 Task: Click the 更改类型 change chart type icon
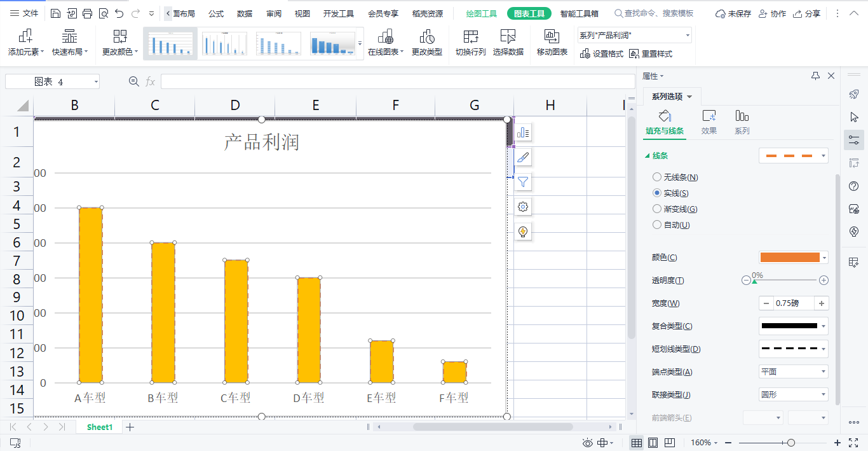pyautogui.click(x=427, y=36)
